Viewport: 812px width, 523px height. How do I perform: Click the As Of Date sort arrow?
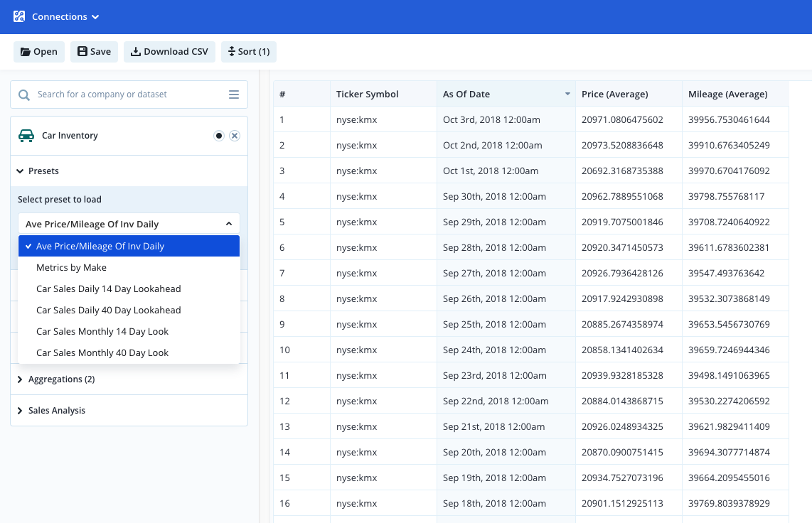pos(567,94)
